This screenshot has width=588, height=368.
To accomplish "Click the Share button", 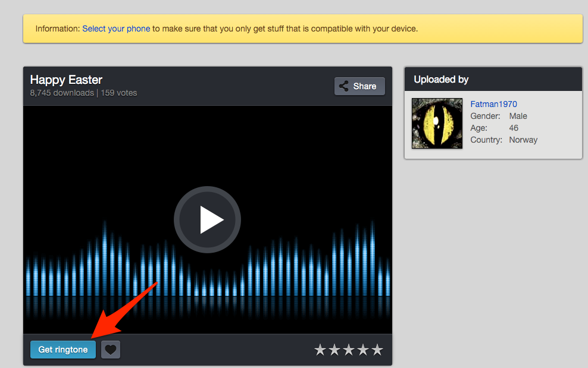I will 359,86.
